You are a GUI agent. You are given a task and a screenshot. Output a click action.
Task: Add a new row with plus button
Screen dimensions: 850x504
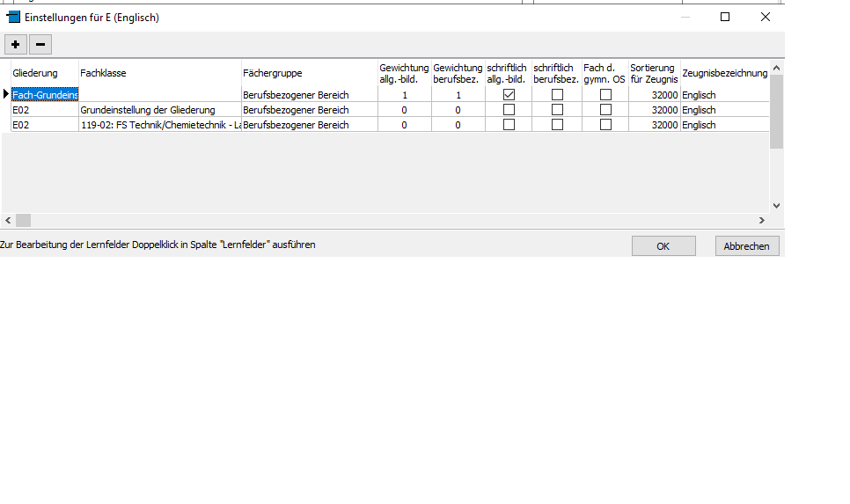pyautogui.click(x=16, y=45)
